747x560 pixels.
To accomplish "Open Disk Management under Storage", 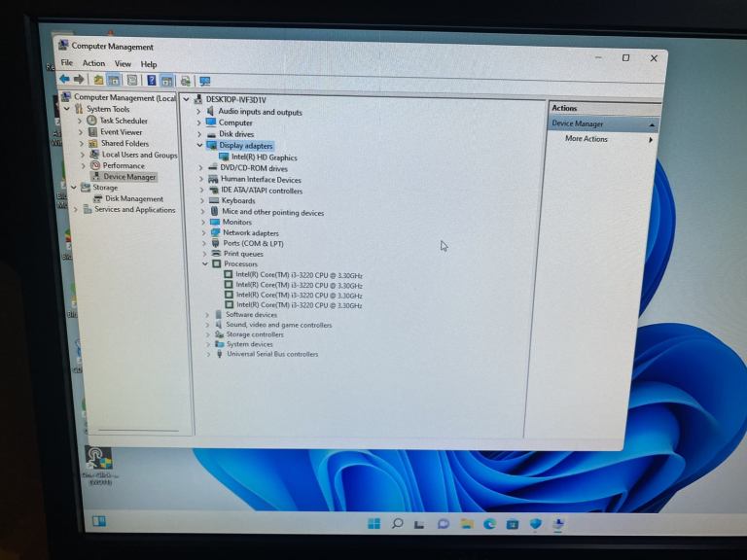I will (x=134, y=198).
